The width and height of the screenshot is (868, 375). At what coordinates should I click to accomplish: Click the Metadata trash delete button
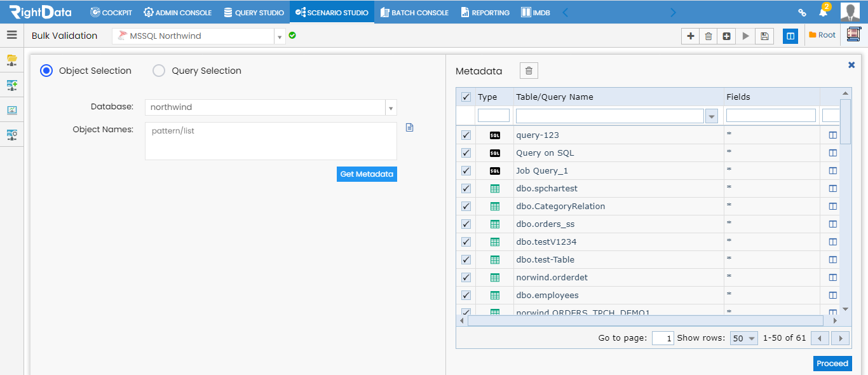[x=529, y=71]
